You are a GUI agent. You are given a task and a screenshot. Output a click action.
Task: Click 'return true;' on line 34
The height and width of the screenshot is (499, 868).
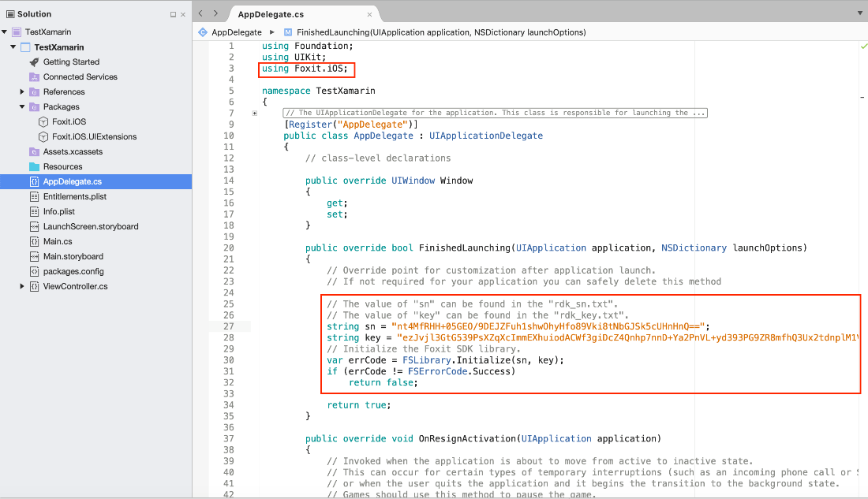pyautogui.click(x=359, y=405)
